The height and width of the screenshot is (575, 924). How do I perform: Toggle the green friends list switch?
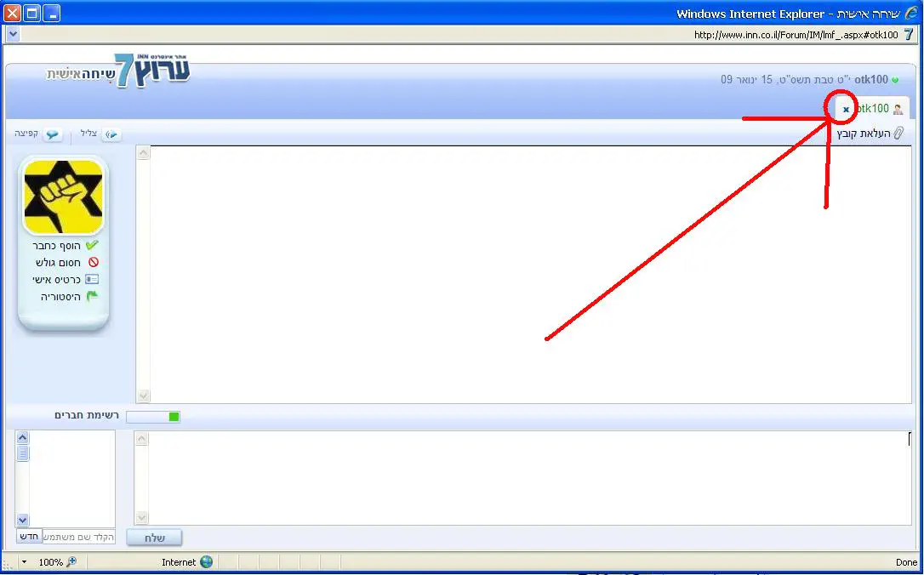click(153, 417)
